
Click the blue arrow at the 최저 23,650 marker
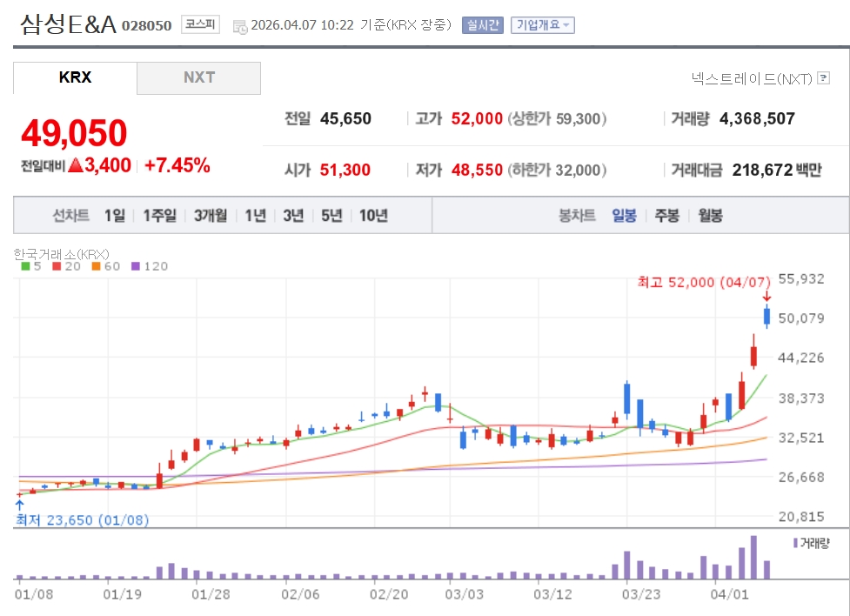tap(19, 503)
